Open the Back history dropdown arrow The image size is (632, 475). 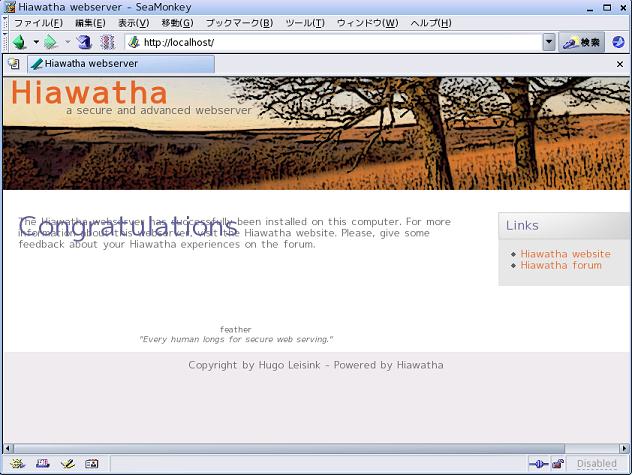click(36, 42)
